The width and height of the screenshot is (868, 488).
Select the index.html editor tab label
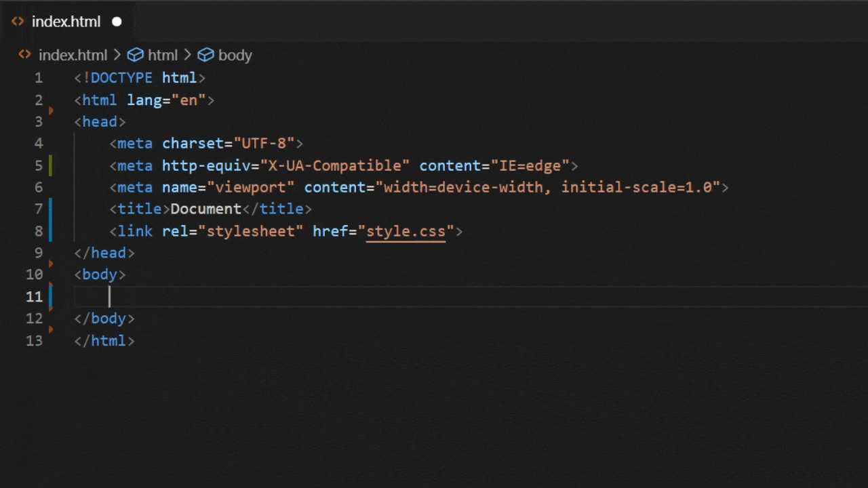click(66, 22)
